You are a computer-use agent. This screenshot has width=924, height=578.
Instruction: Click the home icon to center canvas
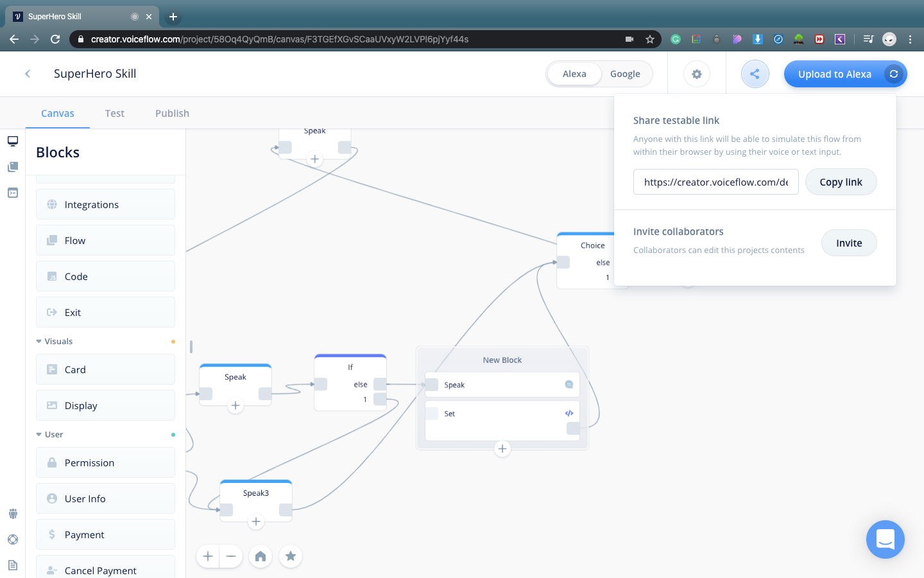pos(261,556)
